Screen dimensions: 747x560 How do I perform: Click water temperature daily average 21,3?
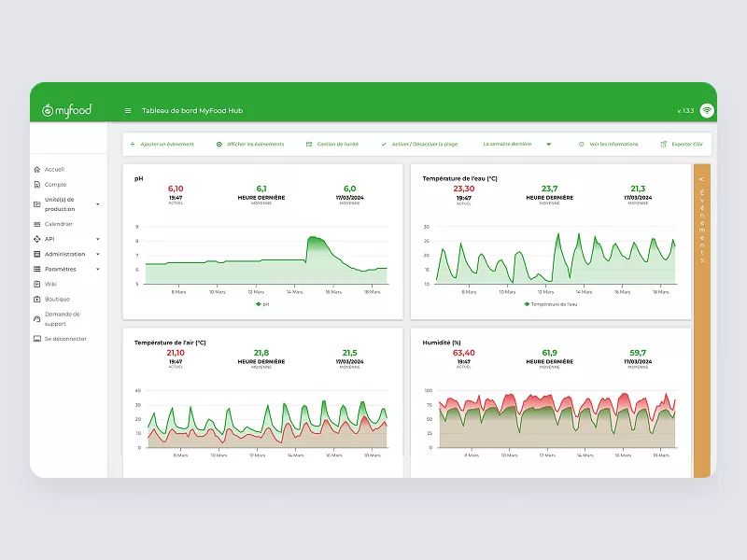click(x=638, y=189)
